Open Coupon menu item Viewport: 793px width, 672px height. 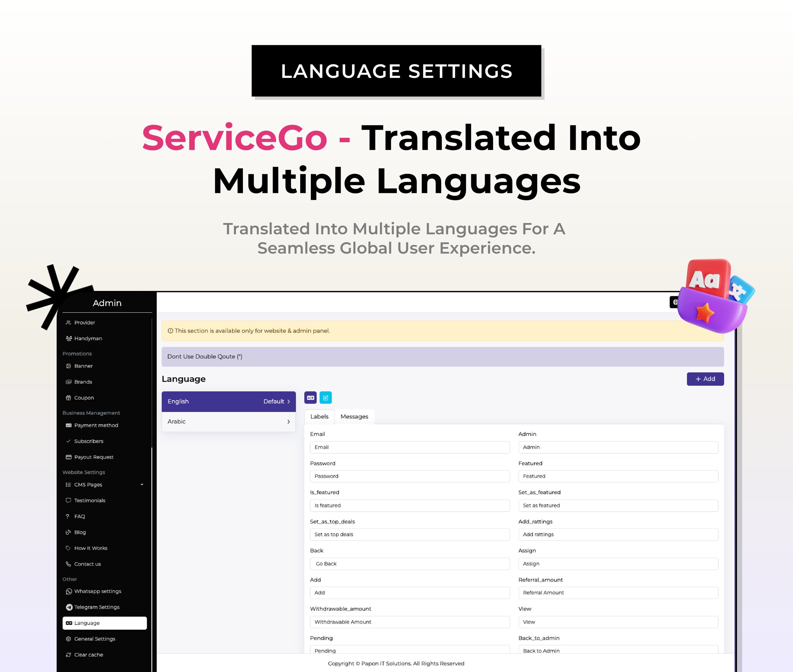(x=105, y=398)
